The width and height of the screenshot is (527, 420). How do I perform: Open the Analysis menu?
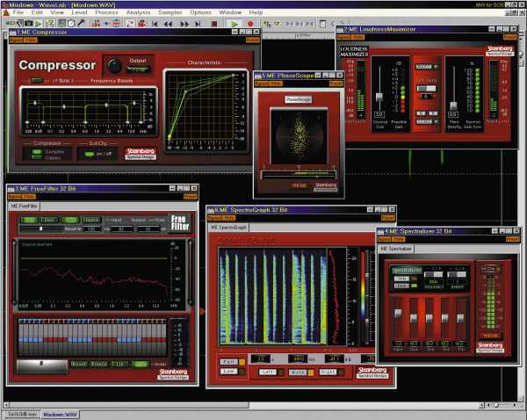(138, 12)
